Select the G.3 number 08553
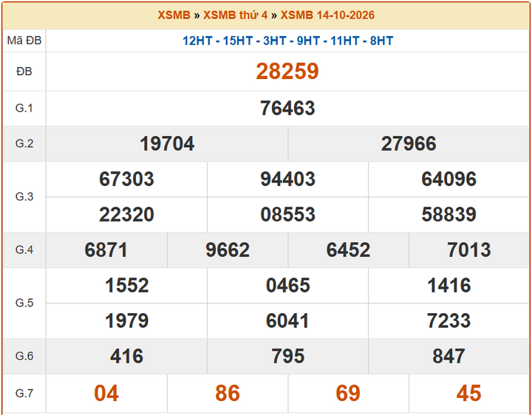Viewport: 532px width, 415px height. [x=287, y=215]
